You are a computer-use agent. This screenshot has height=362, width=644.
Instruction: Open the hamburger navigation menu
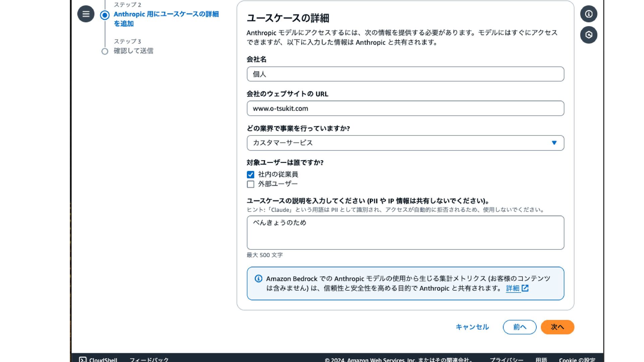click(x=86, y=14)
